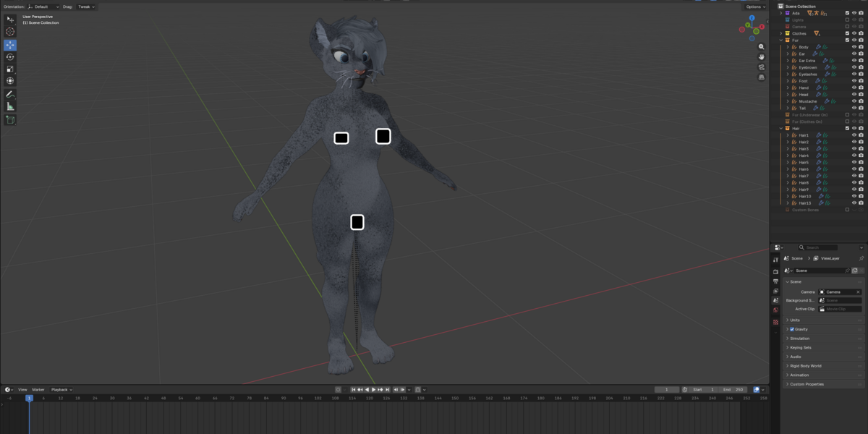868x434 pixels.
Task: Open the Marker menu
Action: click(x=38, y=390)
